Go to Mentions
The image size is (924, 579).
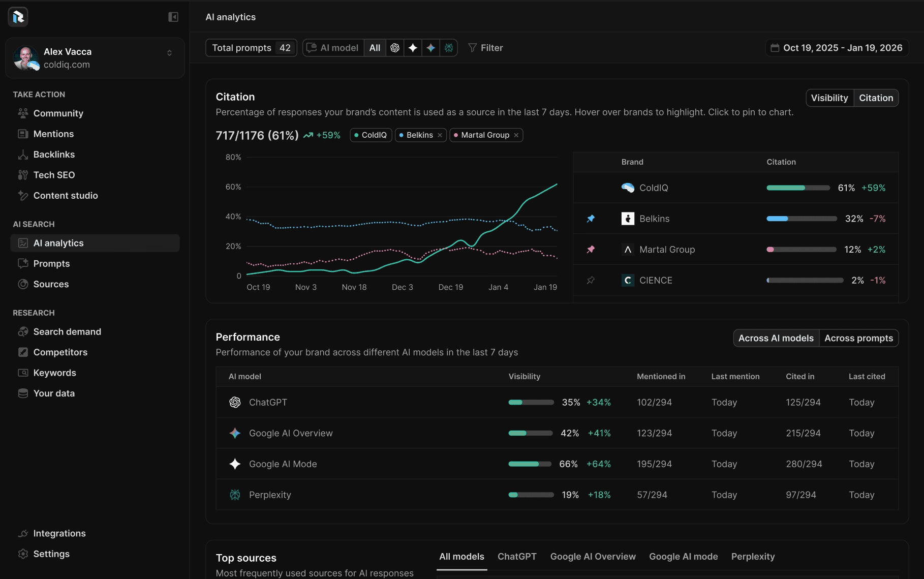tap(95, 134)
